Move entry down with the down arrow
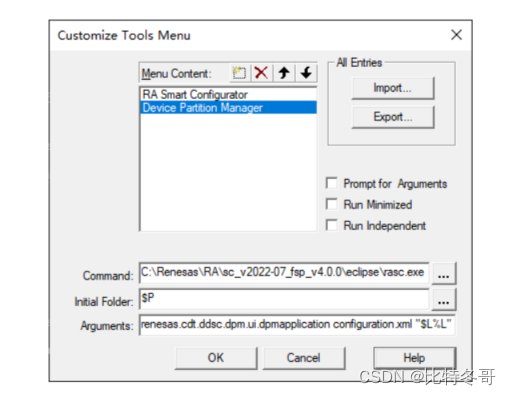The image size is (511, 395). click(306, 73)
